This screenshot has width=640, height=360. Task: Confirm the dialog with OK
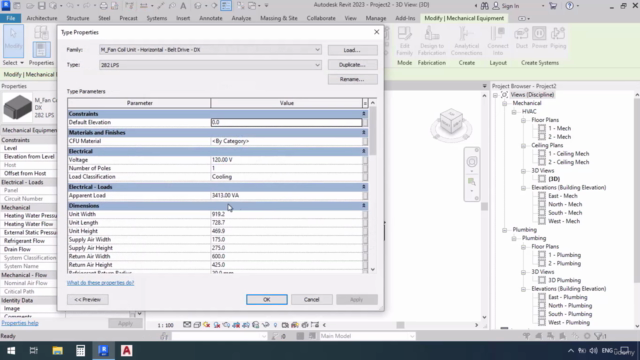click(267, 300)
